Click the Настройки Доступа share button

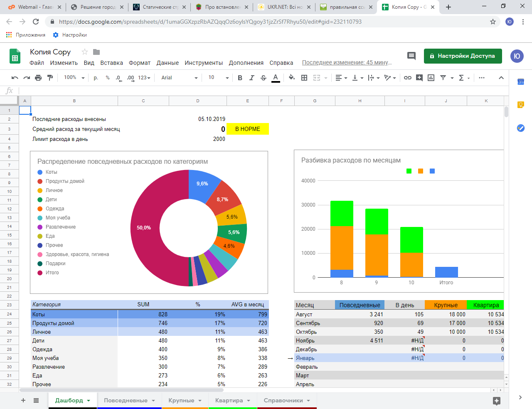pyautogui.click(x=463, y=56)
